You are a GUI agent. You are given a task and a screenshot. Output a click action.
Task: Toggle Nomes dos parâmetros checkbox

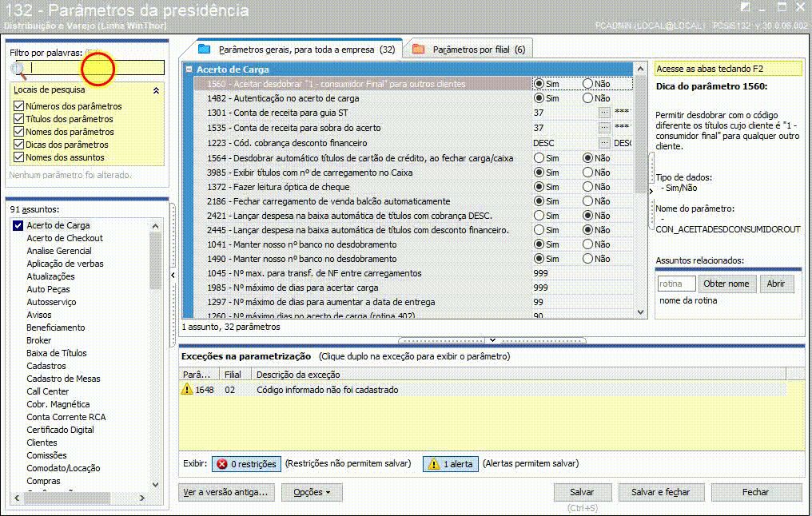[x=18, y=132]
